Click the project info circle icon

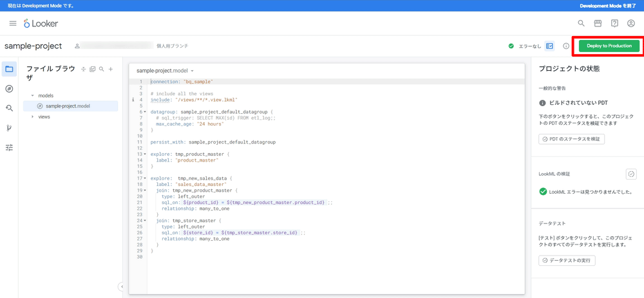pyautogui.click(x=565, y=46)
